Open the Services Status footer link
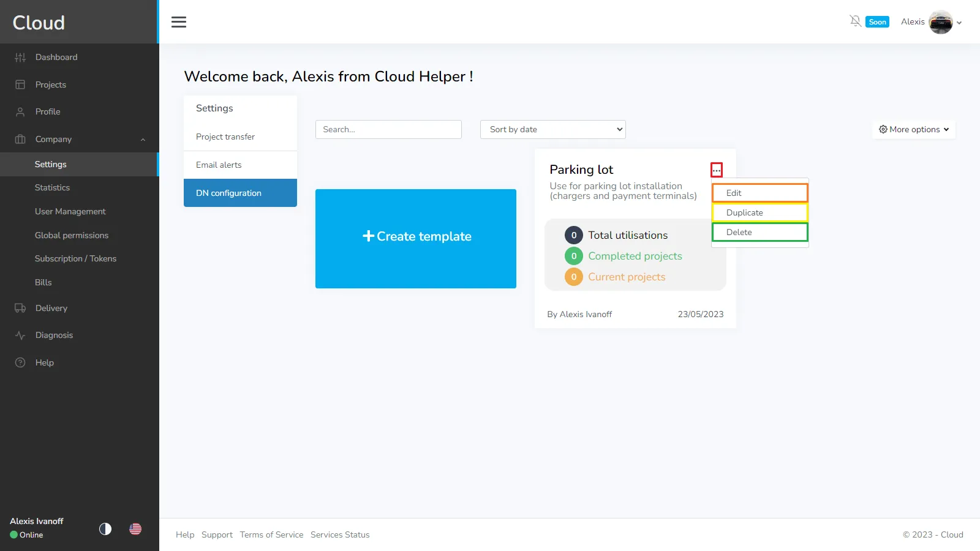Screen dimensions: 980x551 click(x=340, y=534)
